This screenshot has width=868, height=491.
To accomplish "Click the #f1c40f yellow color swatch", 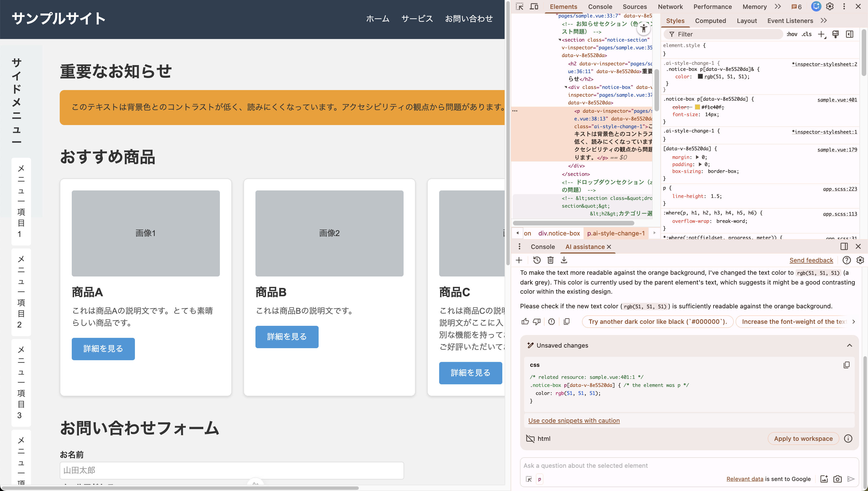I will tap(697, 107).
